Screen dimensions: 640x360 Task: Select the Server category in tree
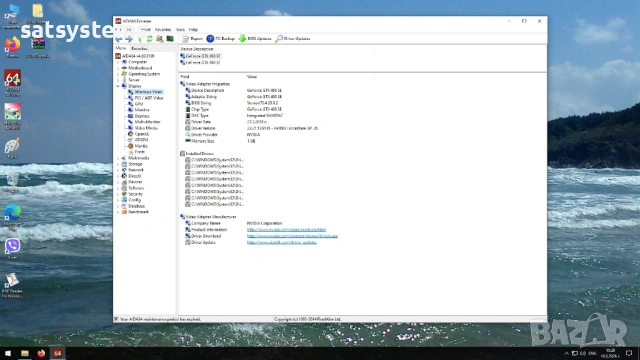tap(131, 80)
